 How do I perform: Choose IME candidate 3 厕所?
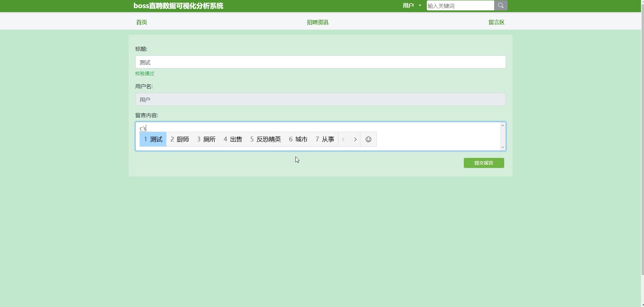[x=206, y=139]
